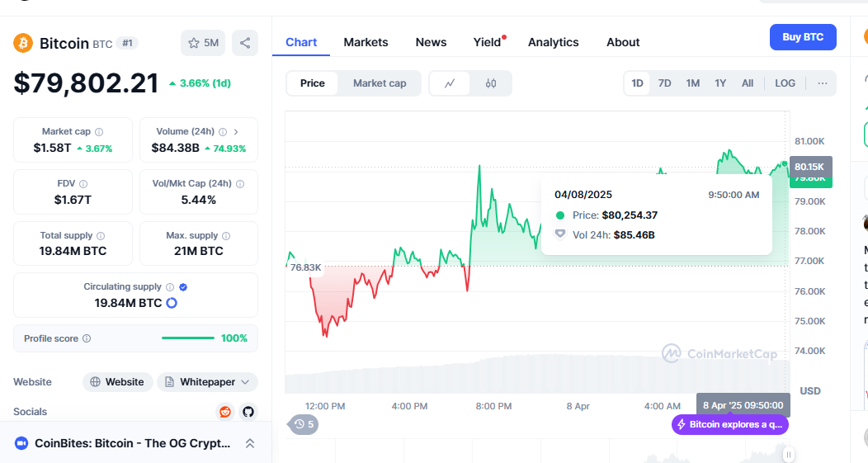Click the 5.44% Vol/Mkt Cap value
The height and width of the screenshot is (463, 868).
pyautogui.click(x=199, y=200)
